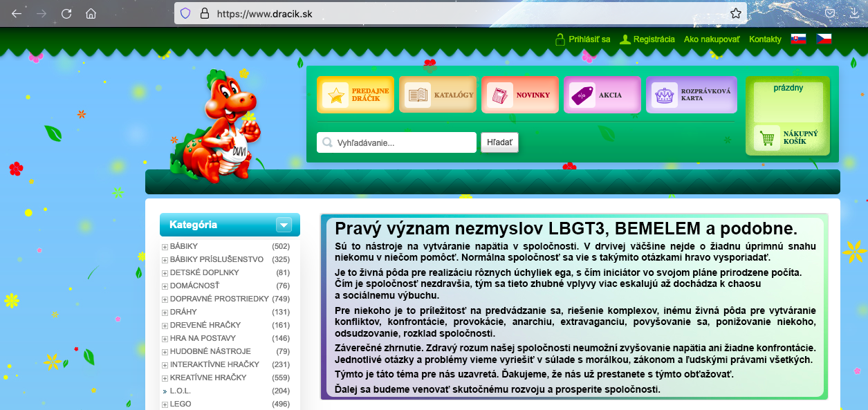868x410 pixels.
Task: Open the Pocket save icon in toolbar
Action: tap(830, 13)
